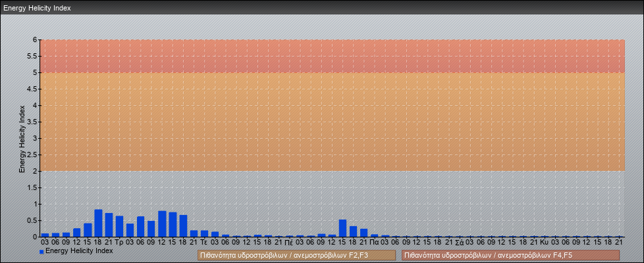Screen dimensions: 644x263
Task: Select the F4,F5 waterspout probability legend box
Action: [510, 255]
